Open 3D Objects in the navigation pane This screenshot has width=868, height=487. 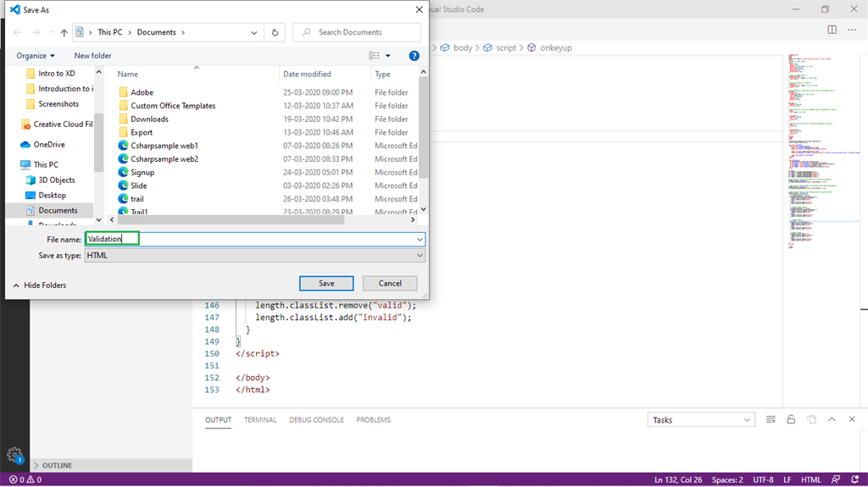pyautogui.click(x=56, y=180)
